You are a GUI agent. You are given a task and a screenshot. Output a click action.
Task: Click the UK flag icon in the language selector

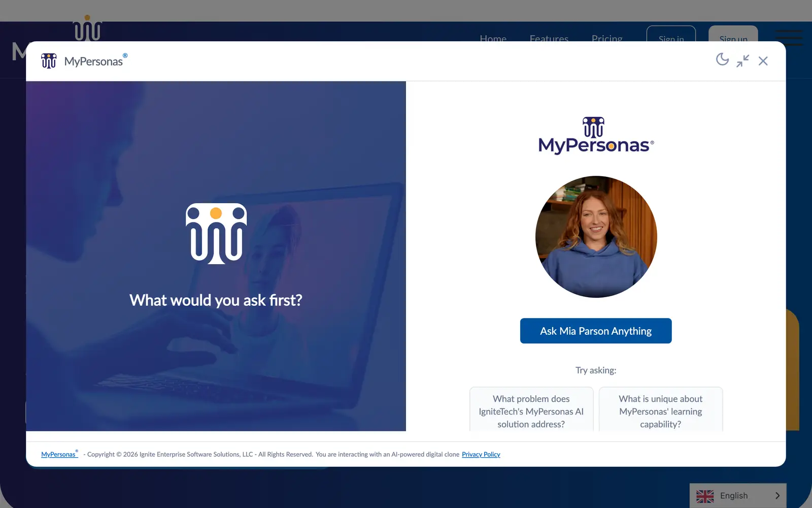pos(705,496)
